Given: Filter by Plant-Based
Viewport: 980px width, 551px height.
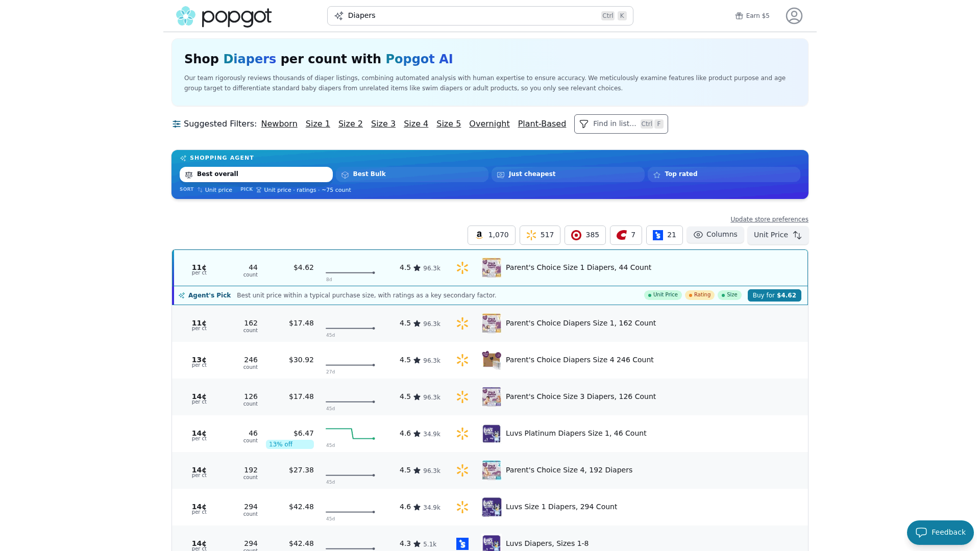Looking at the screenshot, I should [x=542, y=124].
